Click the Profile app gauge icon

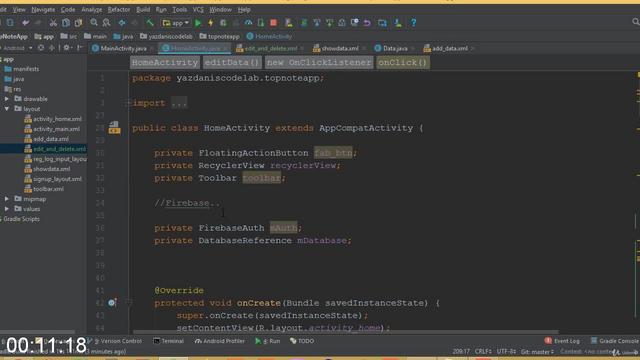(248, 23)
